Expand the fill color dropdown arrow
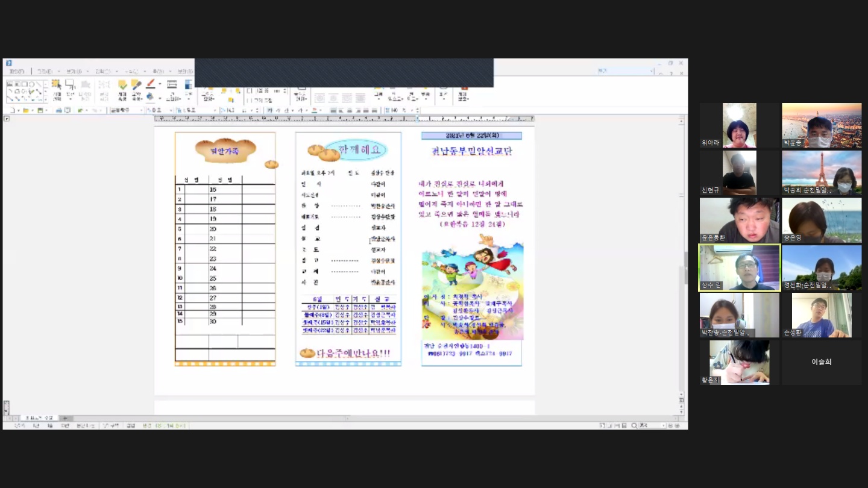The image size is (868, 488). pyautogui.click(x=160, y=98)
